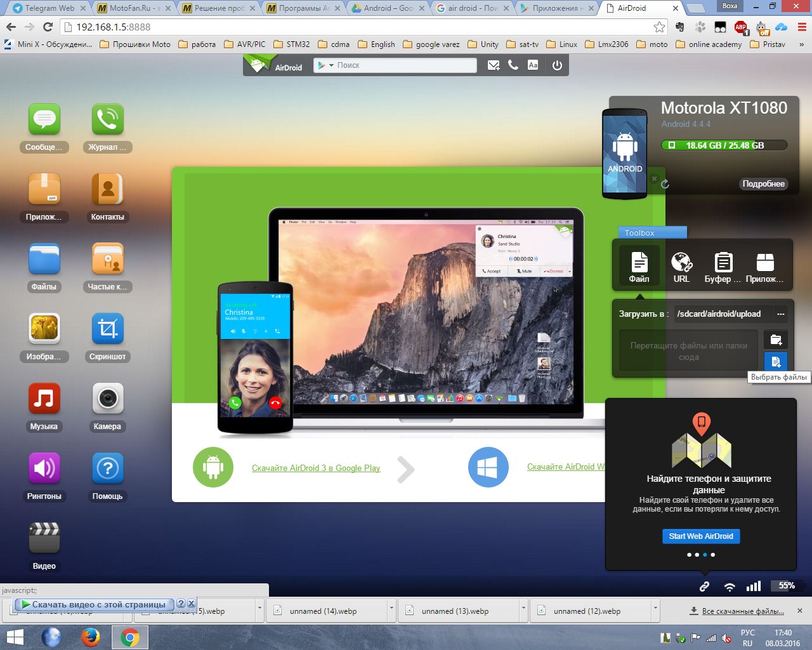Open the Изображения images icon
This screenshot has height=650, width=812.
pyautogui.click(x=44, y=329)
